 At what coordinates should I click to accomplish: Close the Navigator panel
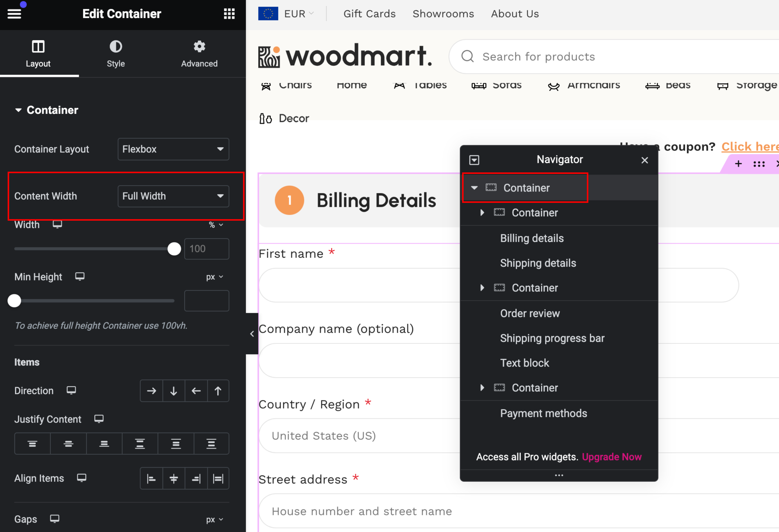pos(645,160)
